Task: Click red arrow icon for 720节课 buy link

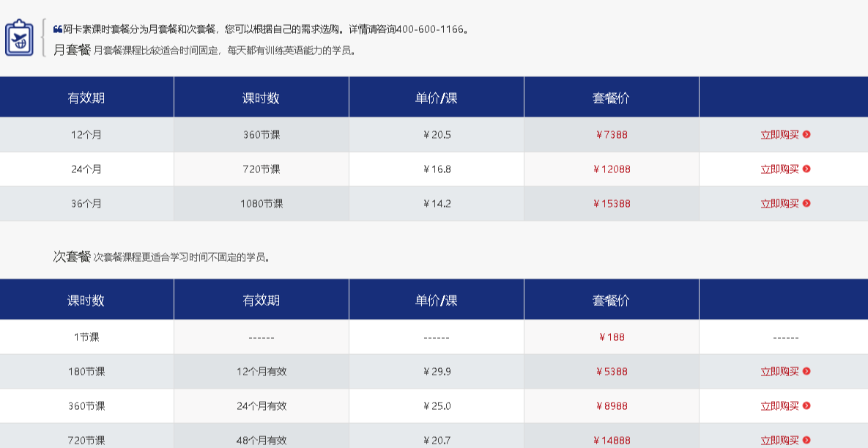Action: tap(806, 438)
